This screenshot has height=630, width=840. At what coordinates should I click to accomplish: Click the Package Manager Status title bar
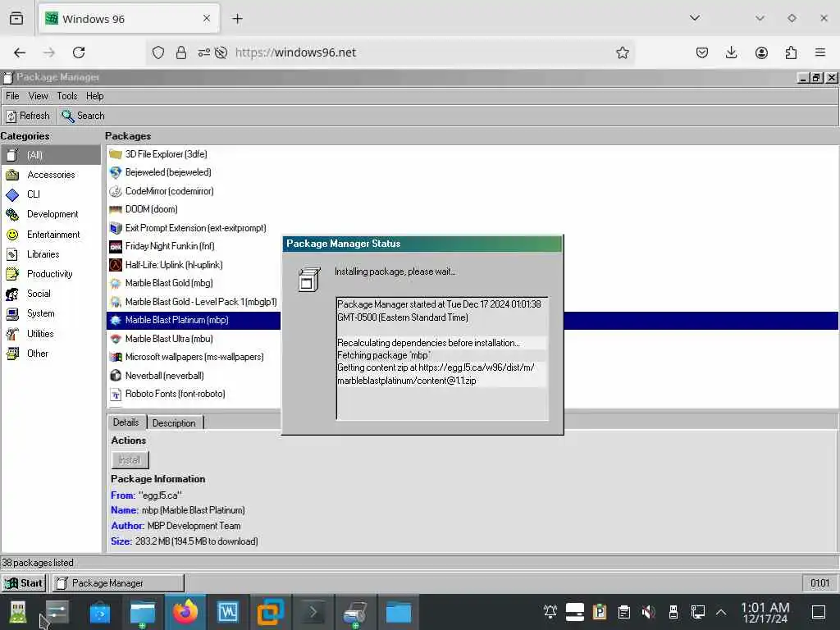(x=422, y=244)
